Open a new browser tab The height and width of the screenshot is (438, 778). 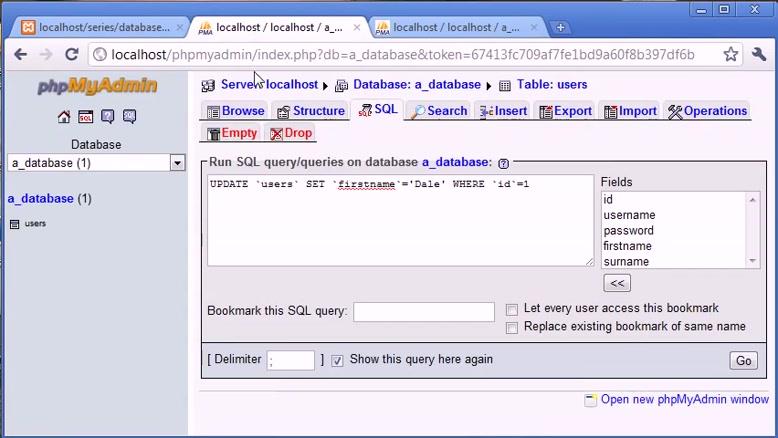(560, 28)
